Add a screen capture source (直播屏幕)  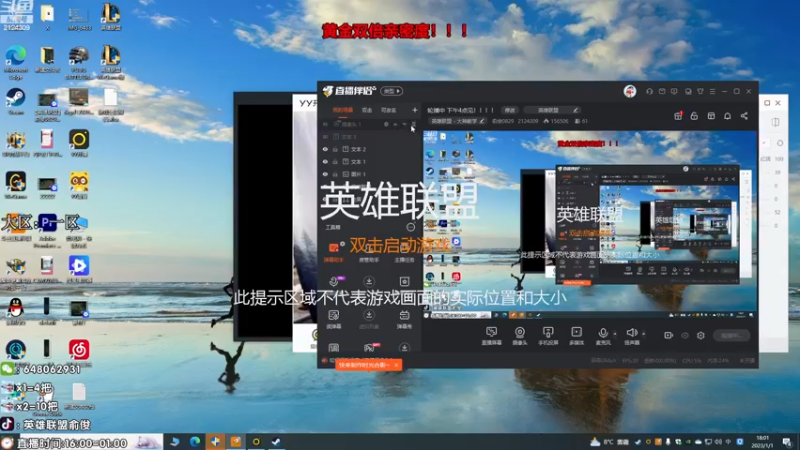click(x=491, y=336)
